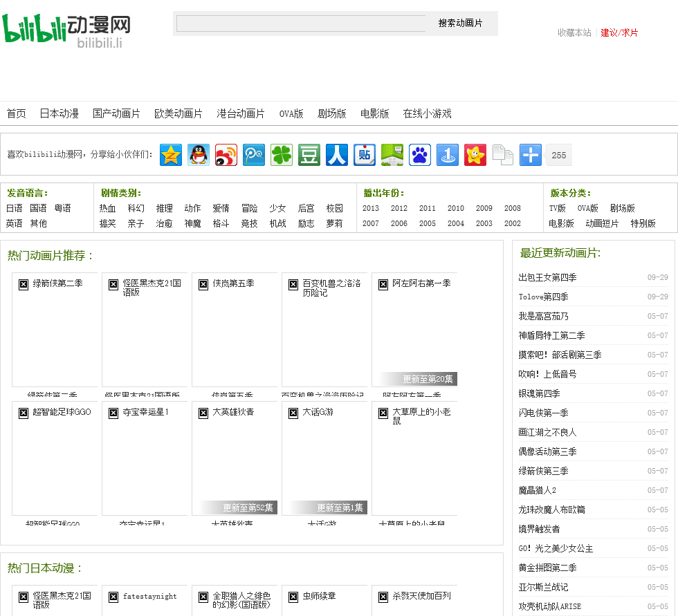Share to QQ Zone via star icon
This screenshot has width=678, height=616.
(x=171, y=155)
